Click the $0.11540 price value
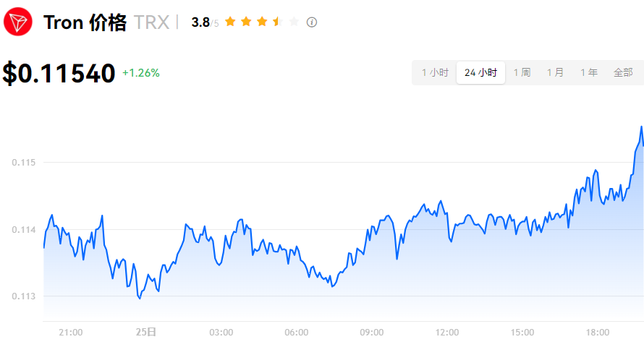 (x=59, y=73)
